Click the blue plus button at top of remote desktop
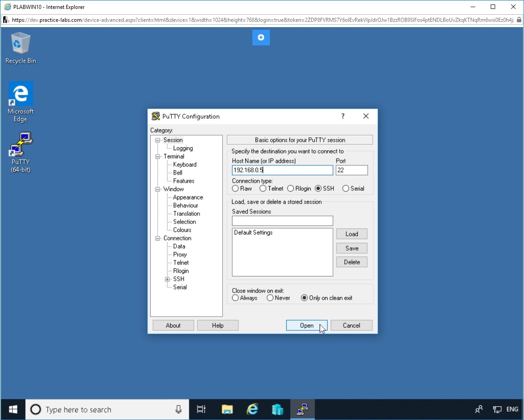The width and height of the screenshot is (524, 420). point(261,37)
